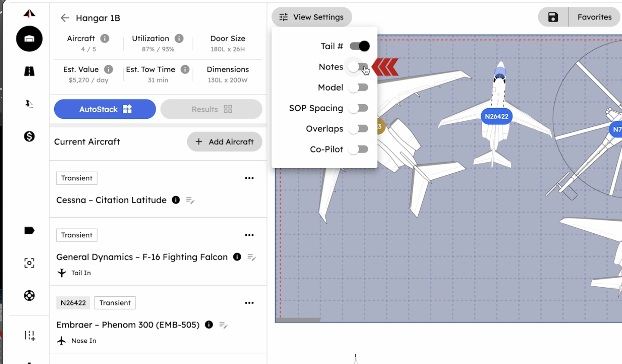Show info for Cessna Citation Latitude
The image size is (622, 364).
pos(176,200)
